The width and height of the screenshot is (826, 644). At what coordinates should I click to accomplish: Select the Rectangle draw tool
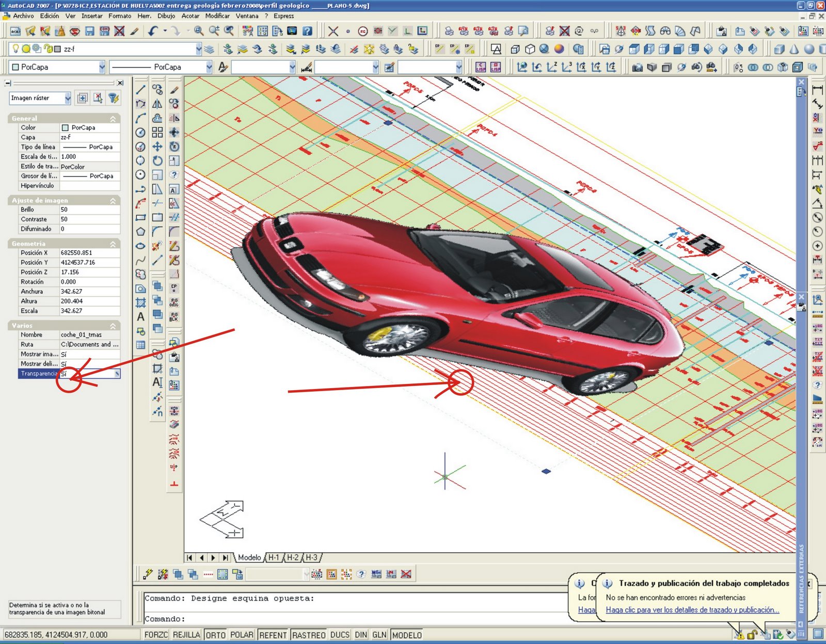tap(140, 218)
